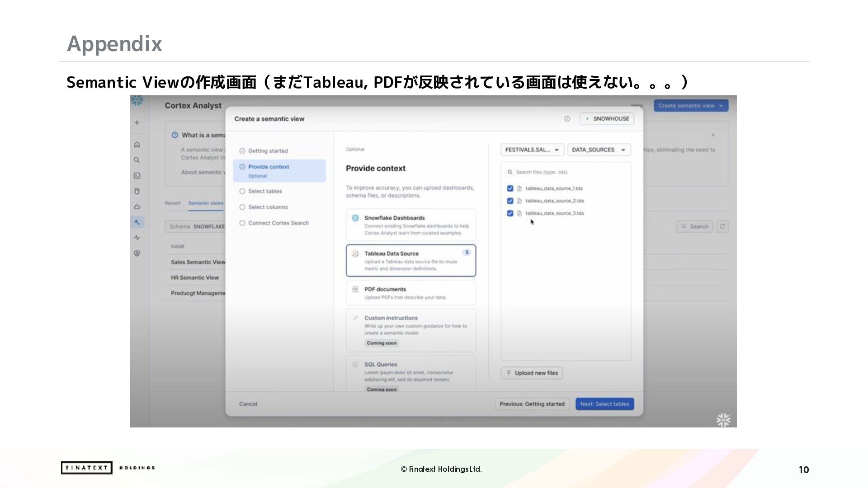Viewport: 868px width, 488px height.
Task: Uncheck tableau_data_source_2.tds checkbox
Action: pyautogui.click(x=510, y=201)
